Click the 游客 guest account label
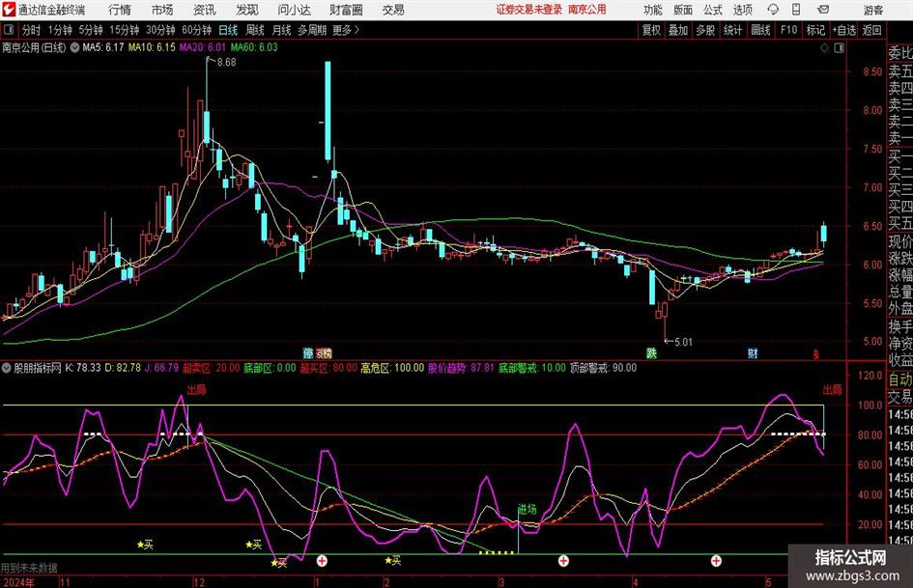 tap(872, 10)
